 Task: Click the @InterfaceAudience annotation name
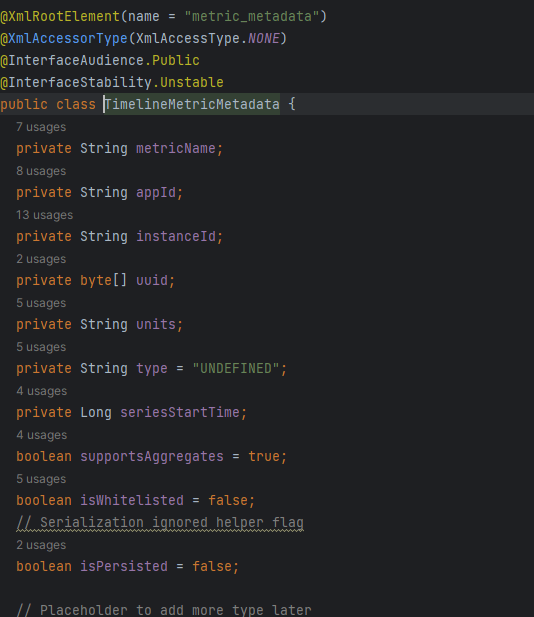point(72,61)
